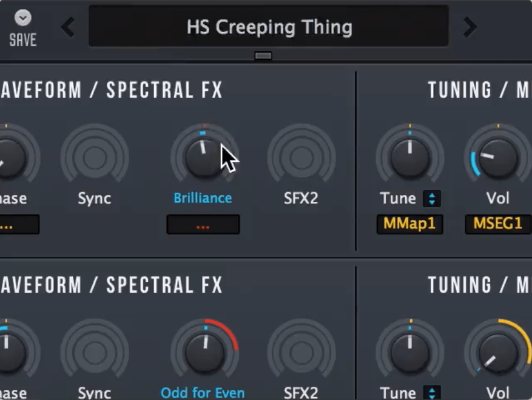Click the bottom oscillator Tune knob
The height and width of the screenshot is (400, 532).
pos(410,353)
